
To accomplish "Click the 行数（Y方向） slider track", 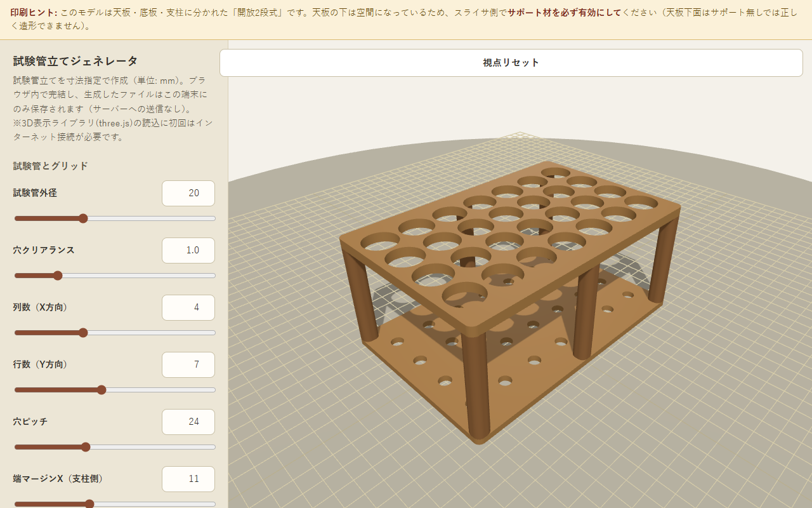I will (x=115, y=390).
